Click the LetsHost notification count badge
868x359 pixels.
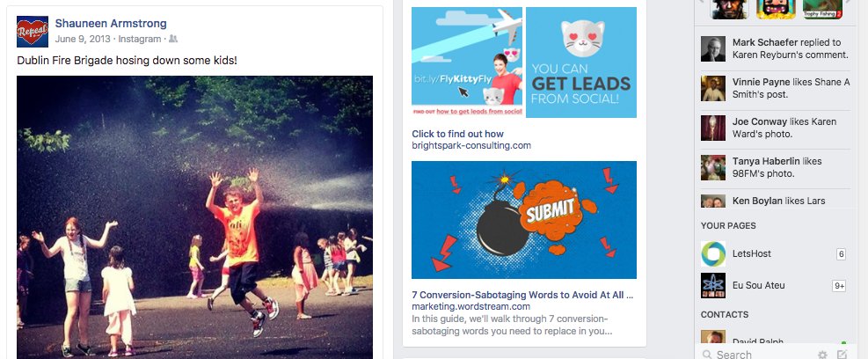[x=842, y=254]
